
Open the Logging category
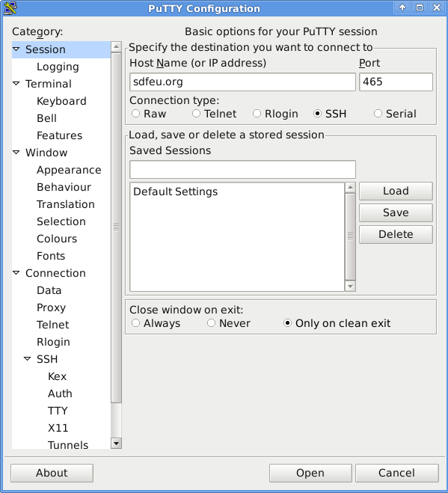coord(58,67)
